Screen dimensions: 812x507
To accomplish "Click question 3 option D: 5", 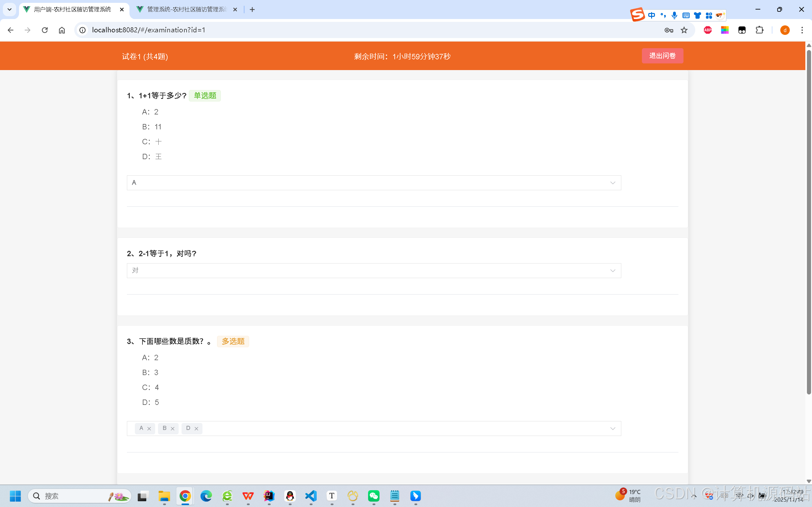I will click(x=150, y=402).
